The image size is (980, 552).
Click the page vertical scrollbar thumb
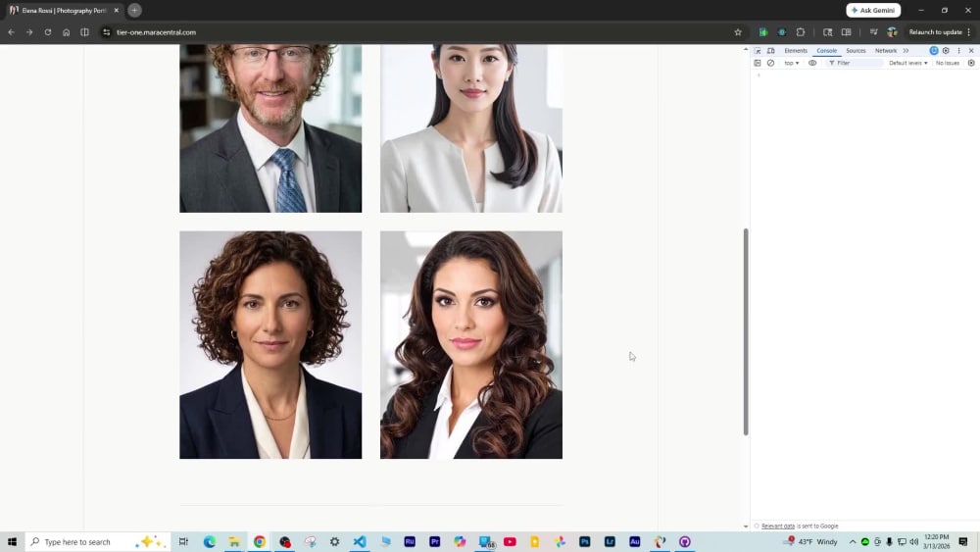pyautogui.click(x=746, y=332)
